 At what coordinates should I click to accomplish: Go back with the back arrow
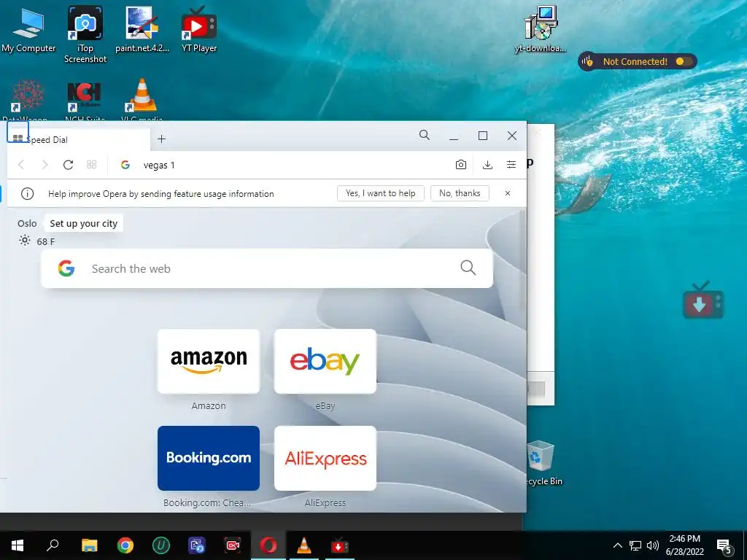21,165
